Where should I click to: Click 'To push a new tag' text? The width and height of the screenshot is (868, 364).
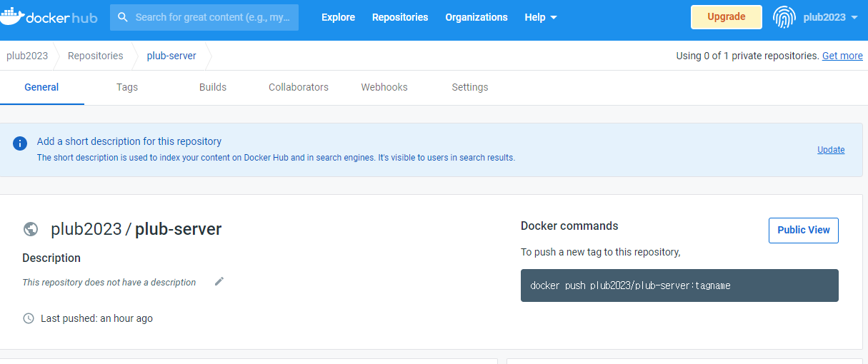[x=600, y=252]
